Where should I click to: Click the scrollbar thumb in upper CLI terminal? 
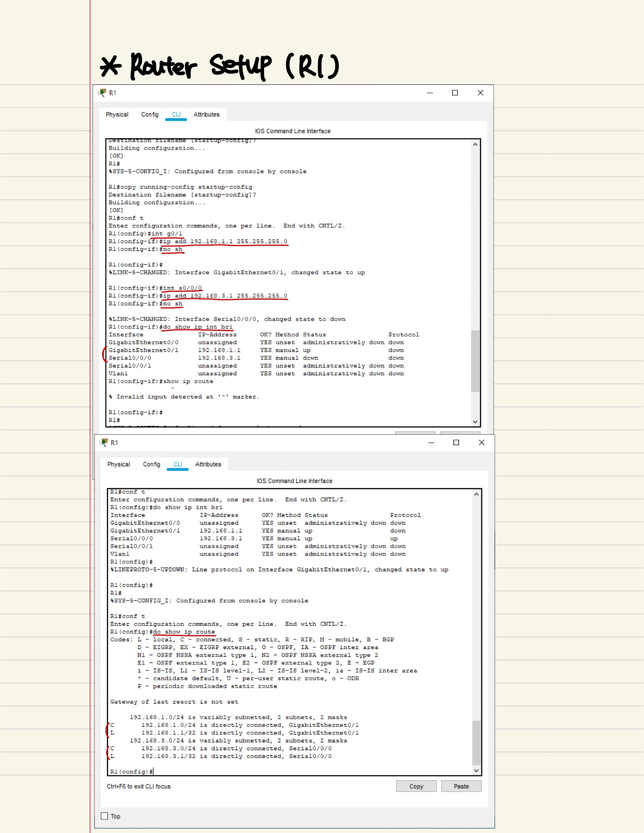pyautogui.click(x=475, y=361)
